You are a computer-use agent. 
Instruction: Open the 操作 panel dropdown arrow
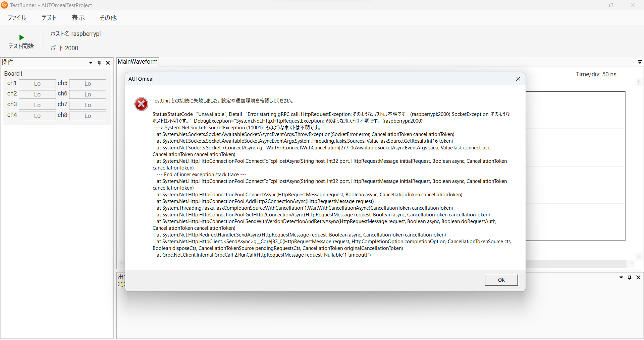[x=91, y=63]
